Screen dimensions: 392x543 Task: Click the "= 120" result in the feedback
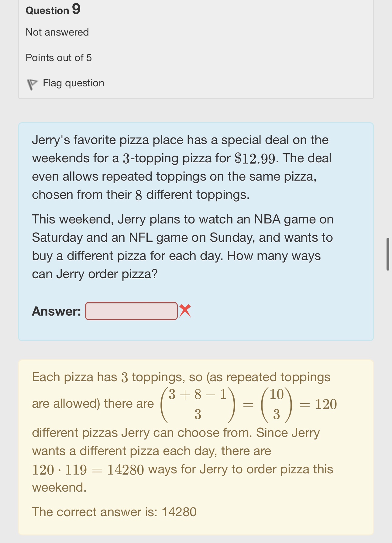(x=318, y=404)
